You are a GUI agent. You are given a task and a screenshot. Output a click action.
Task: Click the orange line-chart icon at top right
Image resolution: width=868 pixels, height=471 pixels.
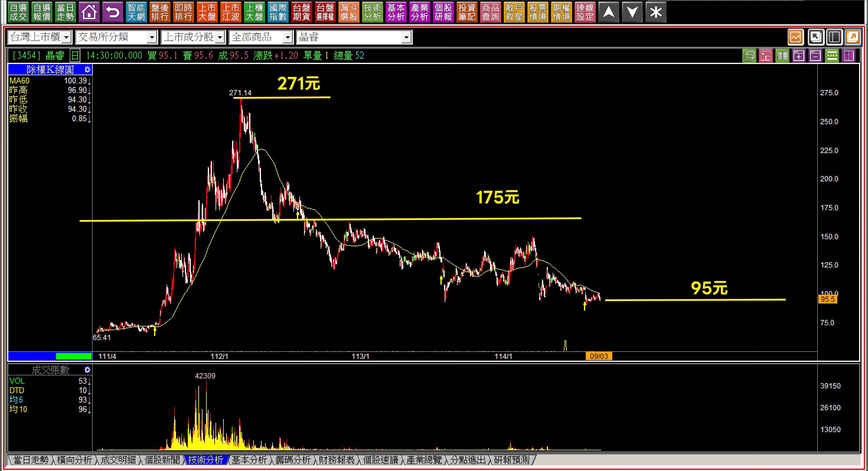click(795, 37)
